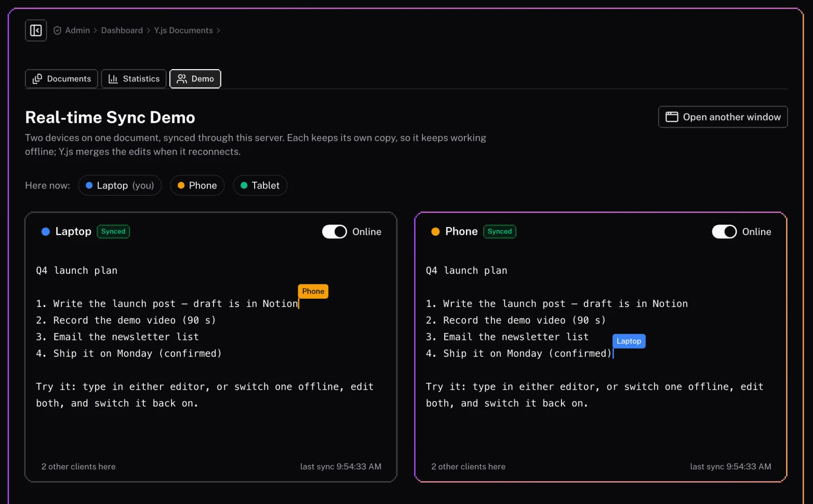Select the Demo tab
Screen dimensions: 813x504
click(x=195, y=79)
